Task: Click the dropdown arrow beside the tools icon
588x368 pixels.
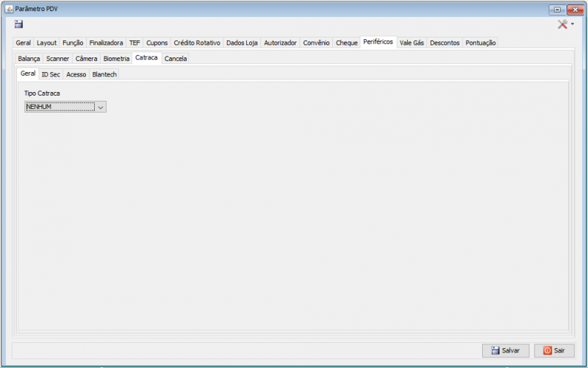Action: (573, 24)
